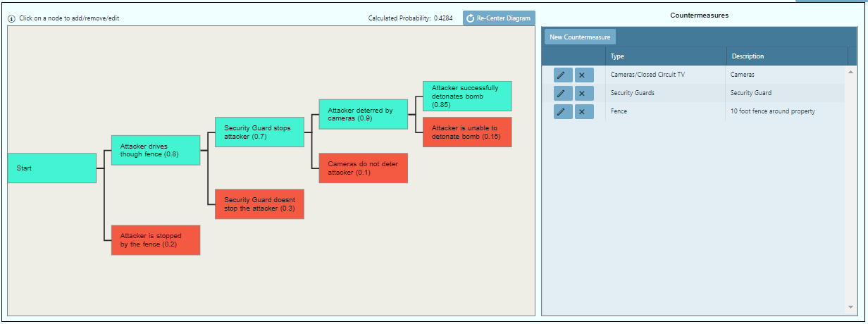Select 'Attacker successfully detonates bomb' node
Screen dimensions: 868x324
(467, 96)
